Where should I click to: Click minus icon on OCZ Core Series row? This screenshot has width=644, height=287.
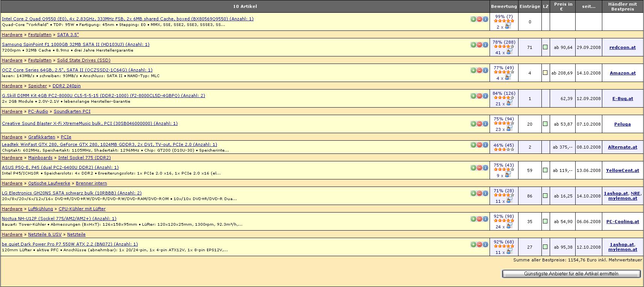[x=479, y=70]
